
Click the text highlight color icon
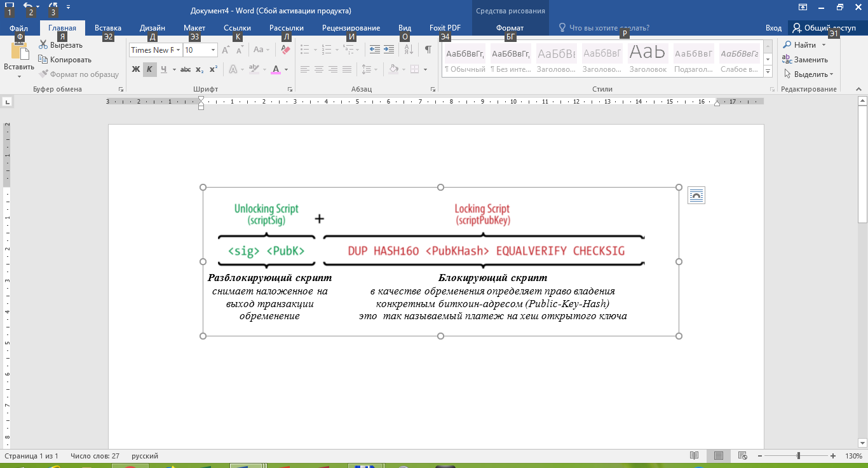pos(254,69)
